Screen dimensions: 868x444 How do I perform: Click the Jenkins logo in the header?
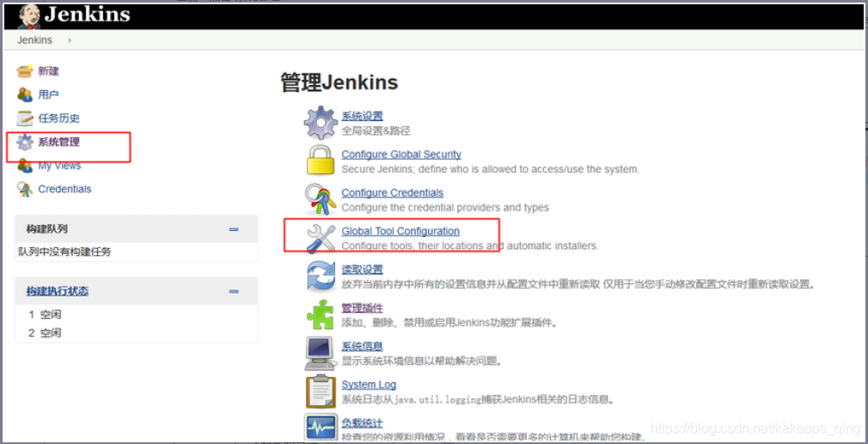74,15
